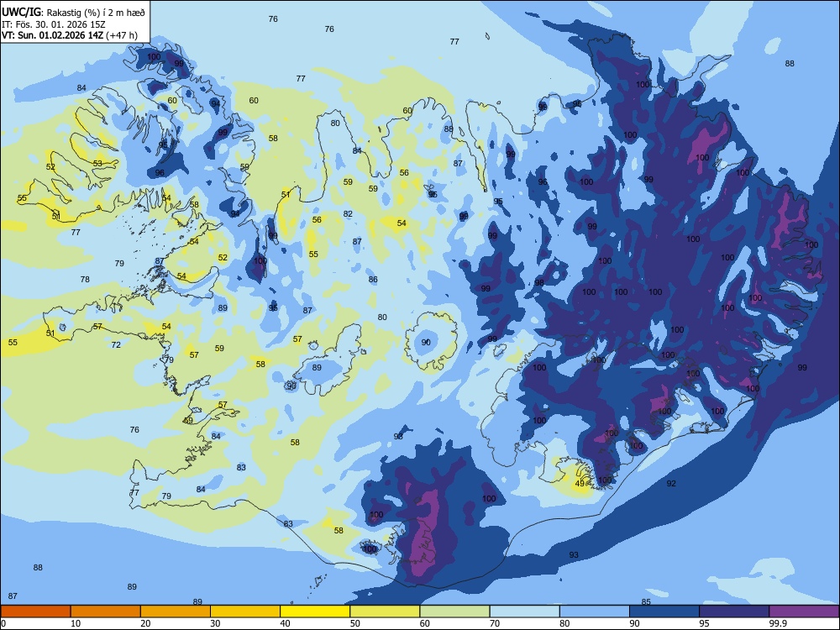This screenshot has width=840, height=630.
Task: Click the dark blue 90–95 legend swatch
Action: (x=664, y=612)
